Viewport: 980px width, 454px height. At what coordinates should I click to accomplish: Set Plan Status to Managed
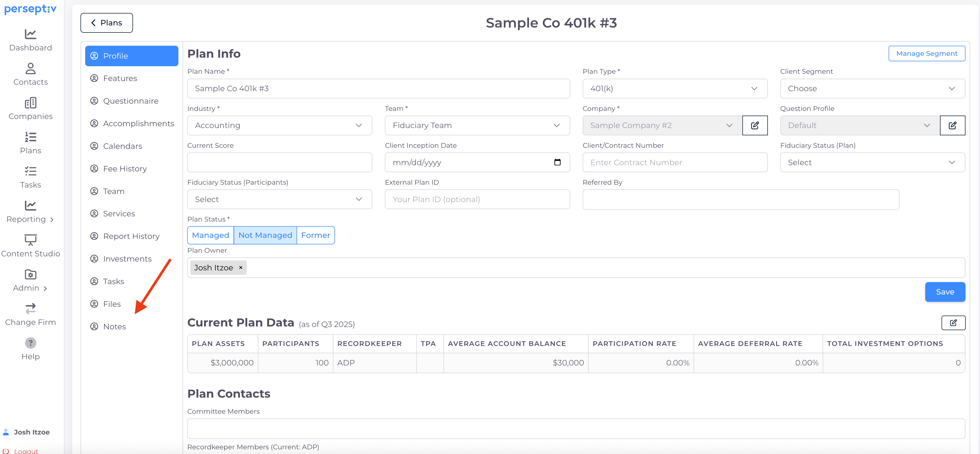[x=210, y=235]
